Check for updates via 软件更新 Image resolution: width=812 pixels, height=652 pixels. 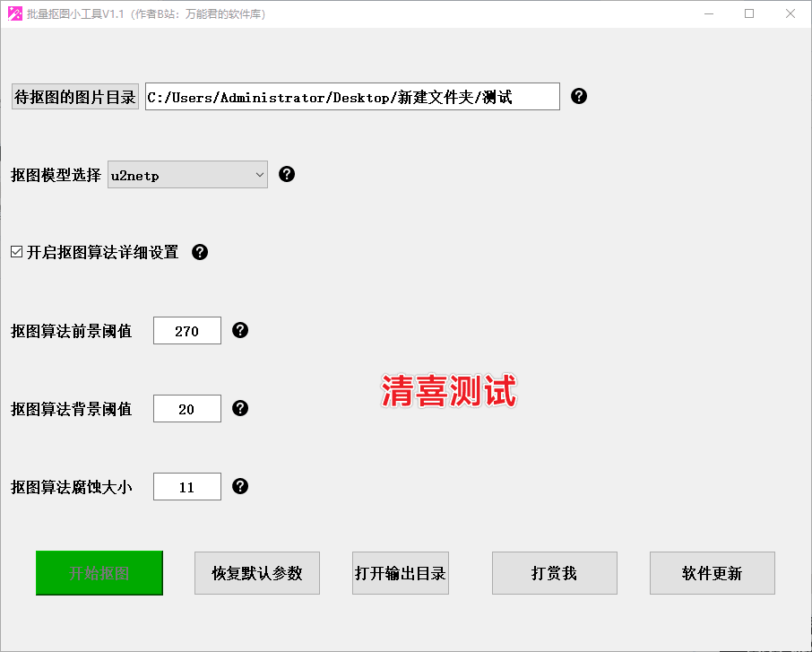pos(712,573)
